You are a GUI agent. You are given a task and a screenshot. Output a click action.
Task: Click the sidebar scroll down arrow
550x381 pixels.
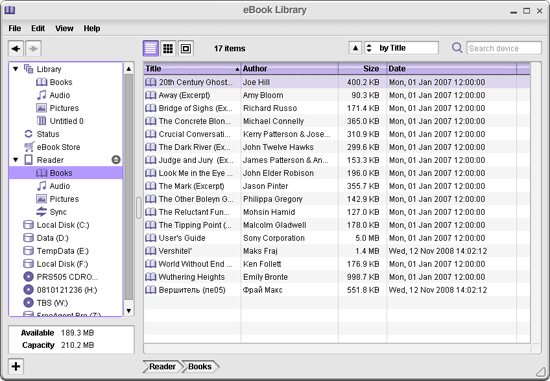[x=129, y=310]
